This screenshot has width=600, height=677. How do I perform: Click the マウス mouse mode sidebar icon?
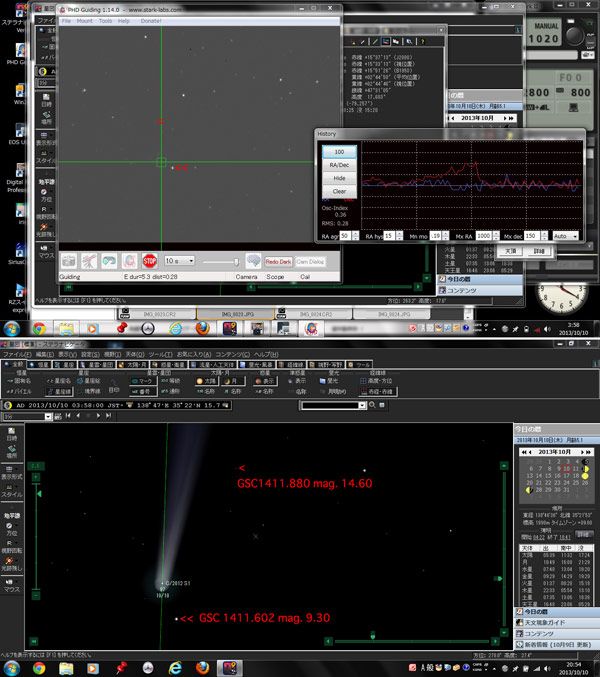tap(10, 585)
